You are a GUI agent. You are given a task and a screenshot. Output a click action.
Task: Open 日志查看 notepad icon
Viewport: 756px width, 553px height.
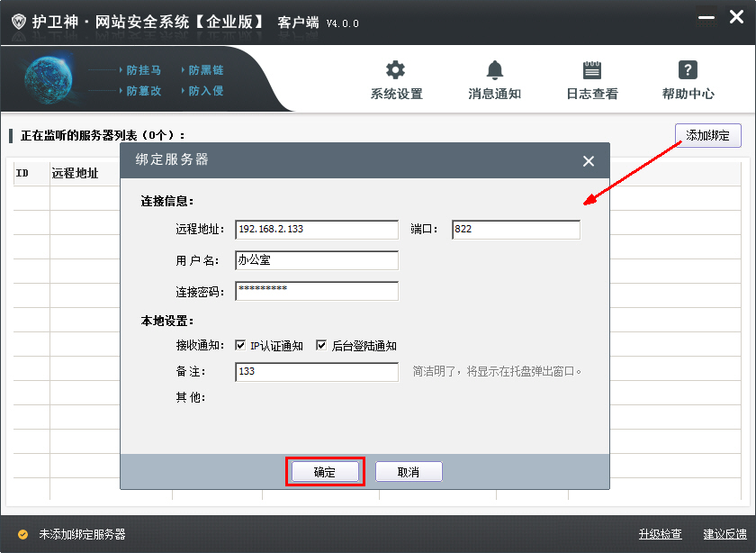(x=592, y=70)
